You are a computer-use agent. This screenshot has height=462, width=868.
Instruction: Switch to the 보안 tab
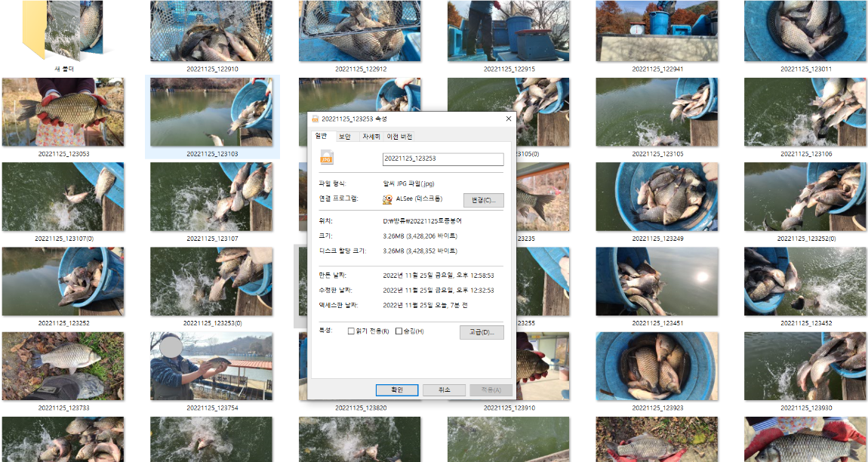coord(344,137)
